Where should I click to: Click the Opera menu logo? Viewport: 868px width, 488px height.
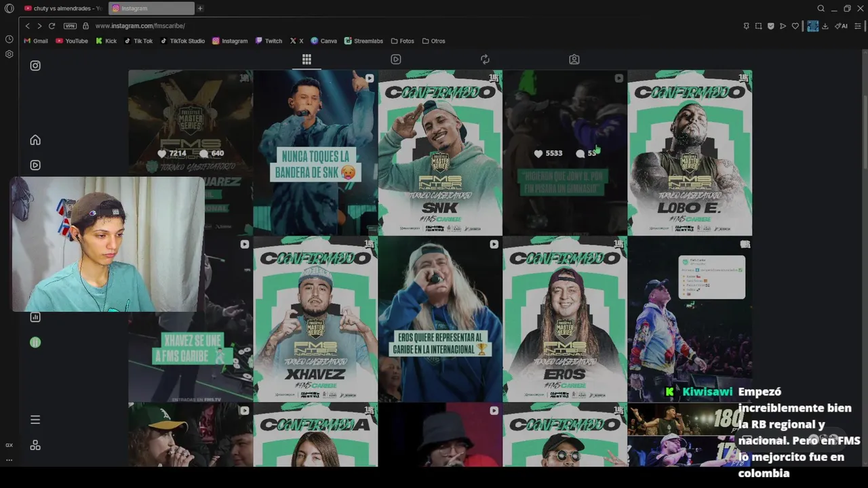coord(9,8)
